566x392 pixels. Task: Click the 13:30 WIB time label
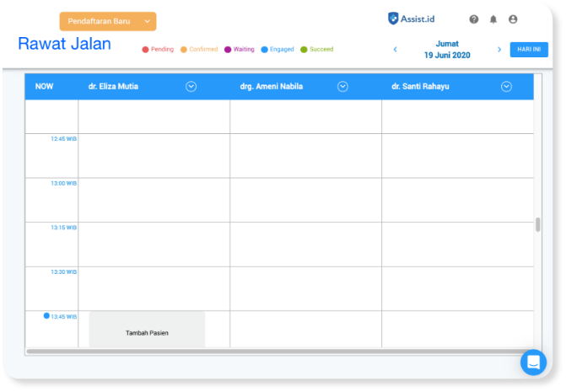pyautogui.click(x=63, y=272)
